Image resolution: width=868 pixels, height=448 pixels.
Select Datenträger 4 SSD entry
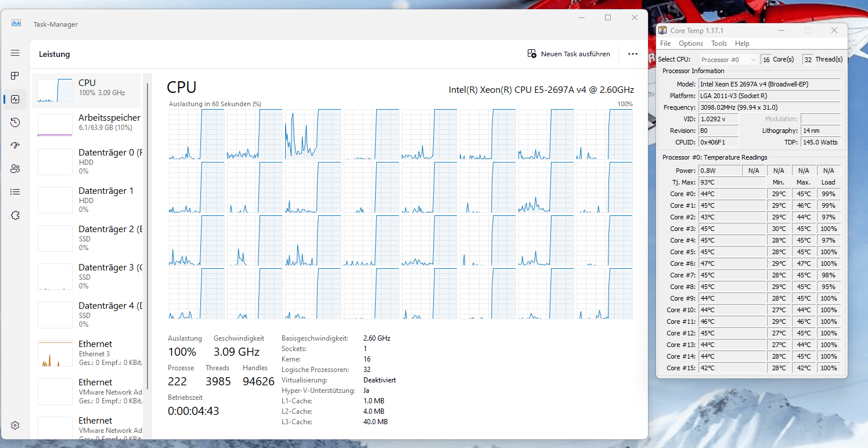[x=87, y=315]
